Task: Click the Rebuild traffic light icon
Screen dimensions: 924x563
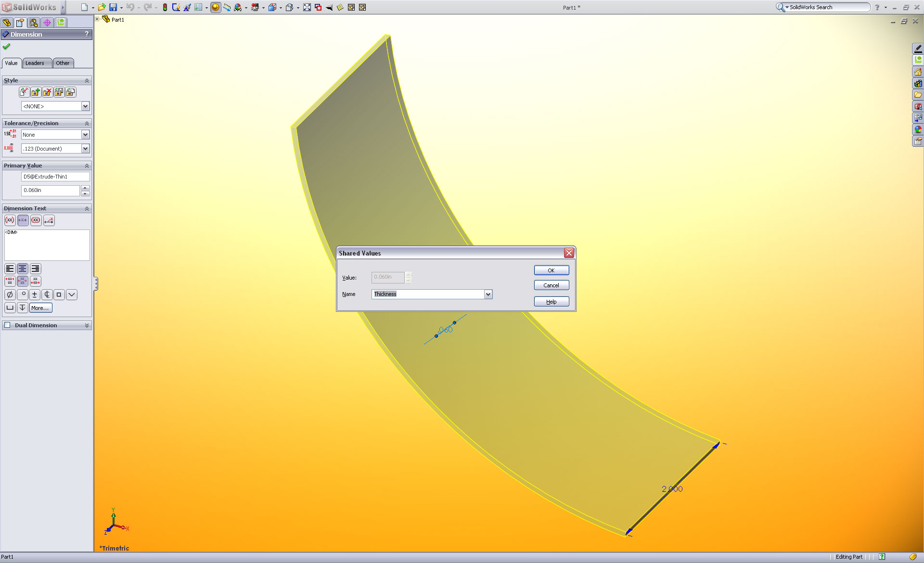Action: 165,7
